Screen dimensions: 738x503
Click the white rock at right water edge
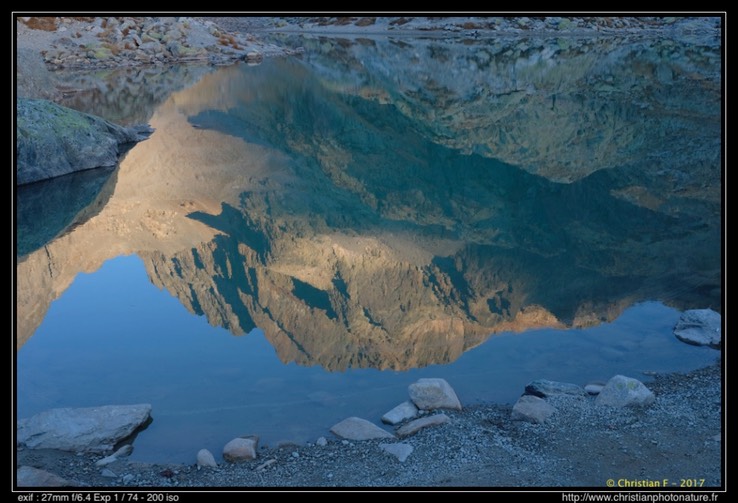click(698, 327)
